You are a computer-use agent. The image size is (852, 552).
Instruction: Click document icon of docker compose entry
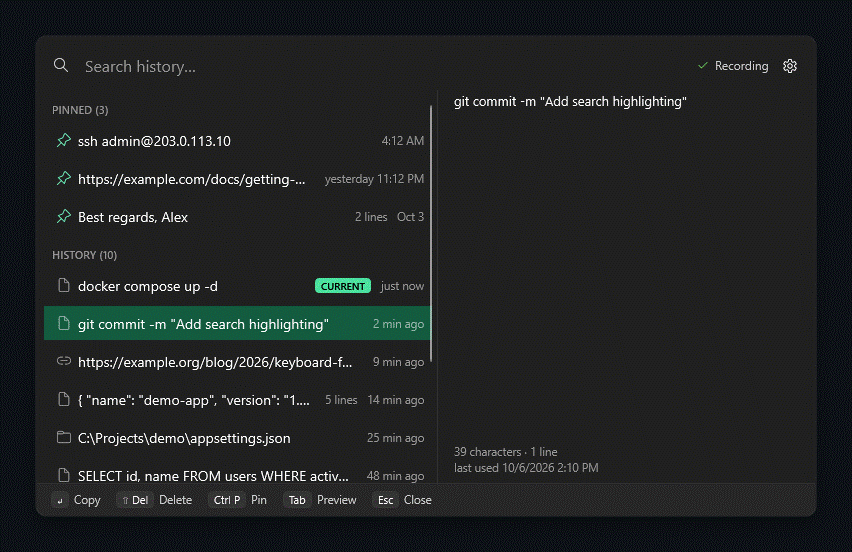click(x=64, y=285)
